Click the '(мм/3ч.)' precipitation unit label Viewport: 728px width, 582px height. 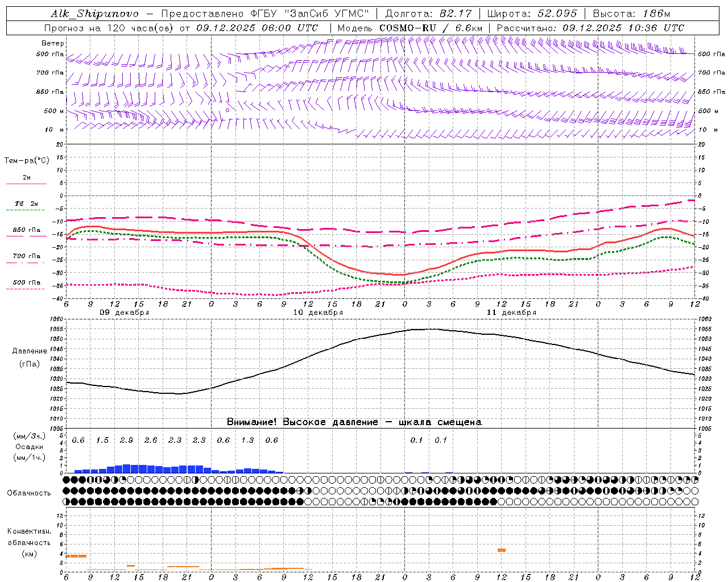tap(30, 436)
